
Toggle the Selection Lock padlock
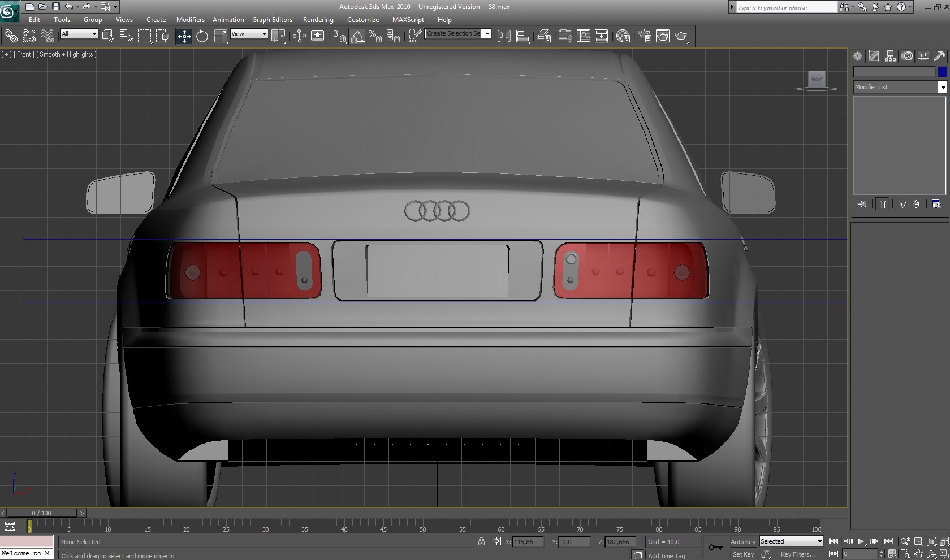tap(481, 541)
